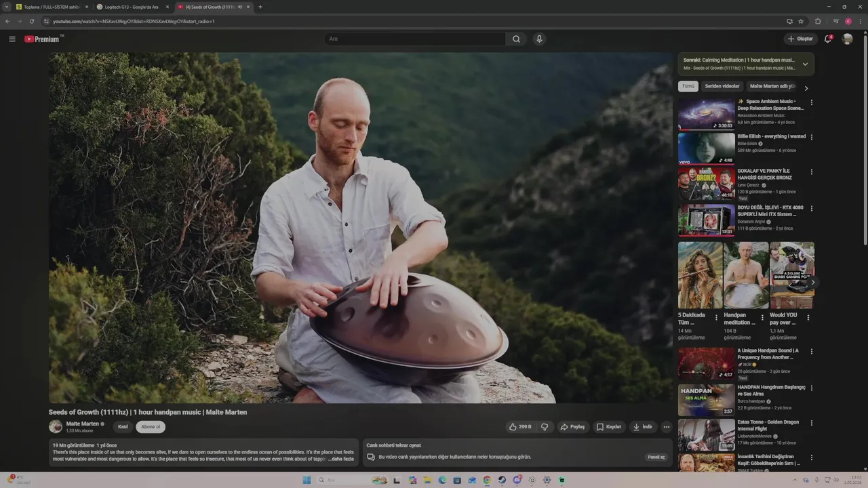The height and width of the screenshot is (488, 868).
Task: Open the YouTube hamburger guide menu
Action: tap(12, 39)
